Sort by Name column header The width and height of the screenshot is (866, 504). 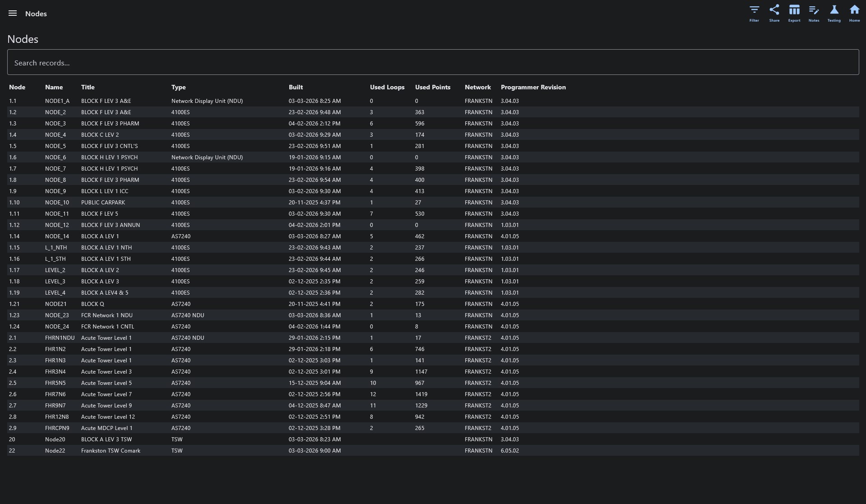pos(54,87)
